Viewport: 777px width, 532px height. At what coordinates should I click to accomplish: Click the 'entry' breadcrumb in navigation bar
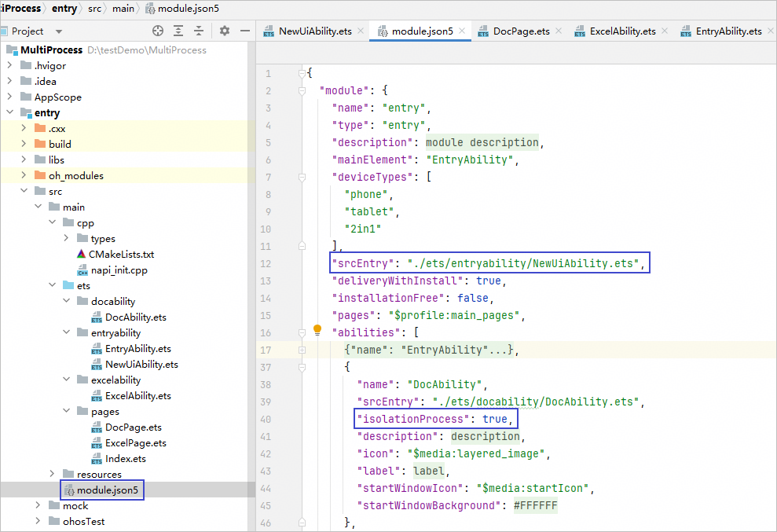(x=64, y=9)
